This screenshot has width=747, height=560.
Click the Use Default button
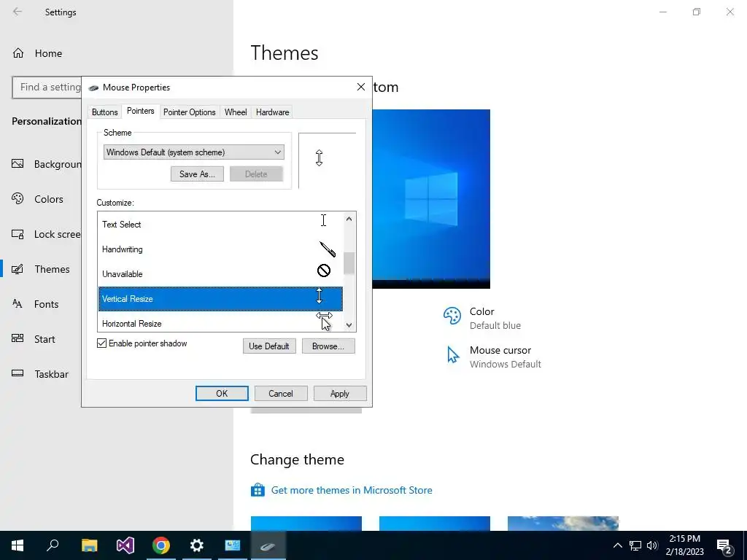(x=269, y=346)
